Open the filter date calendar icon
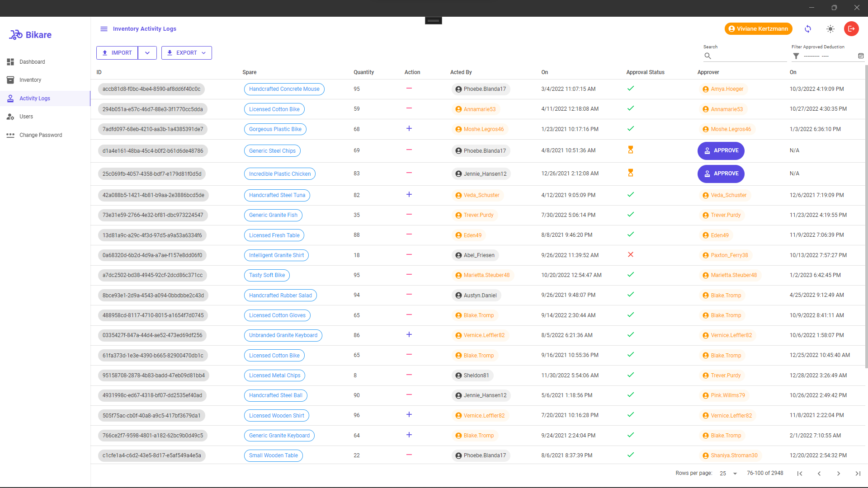This screenshot has width=868, height=488. point(861,56)
